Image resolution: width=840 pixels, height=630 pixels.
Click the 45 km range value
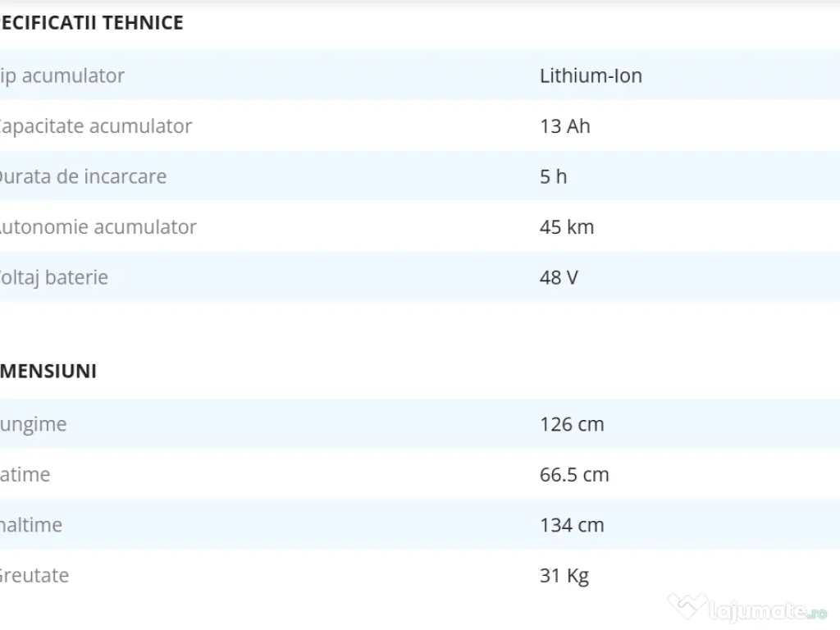click(x=566, y=227)
